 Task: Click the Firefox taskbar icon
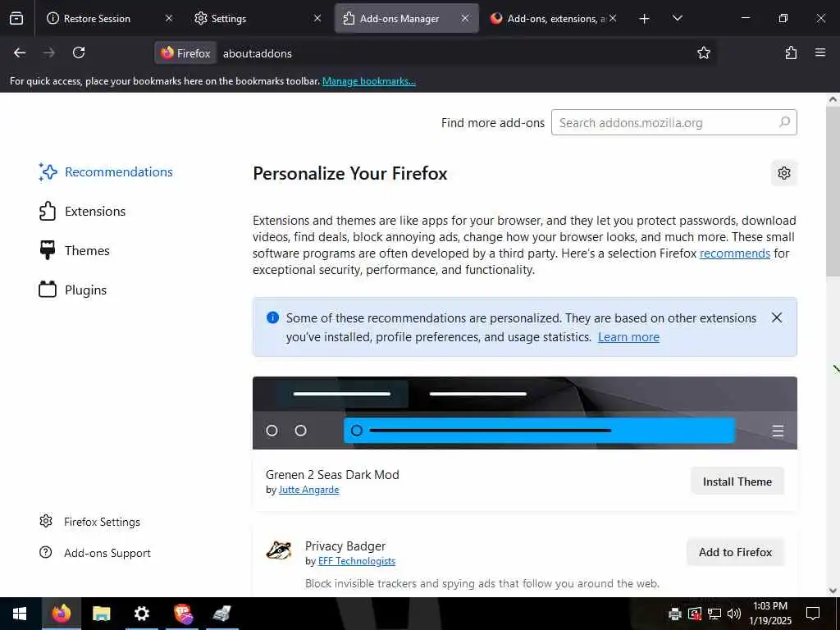click(61, 614)
